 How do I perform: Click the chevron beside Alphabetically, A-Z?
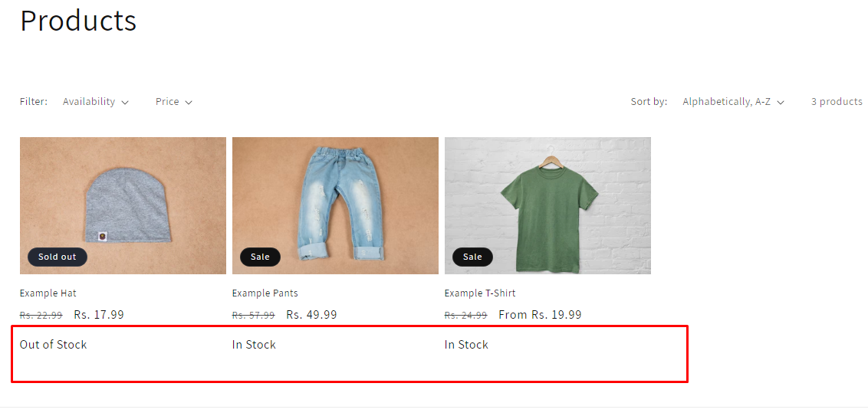pos(781,102)
